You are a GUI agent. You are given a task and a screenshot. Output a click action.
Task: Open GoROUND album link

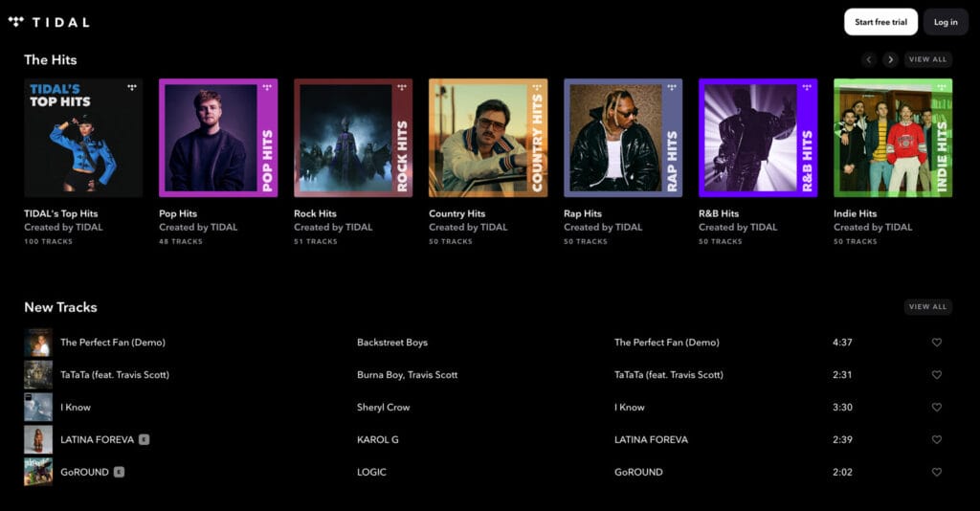coord(638,473)
